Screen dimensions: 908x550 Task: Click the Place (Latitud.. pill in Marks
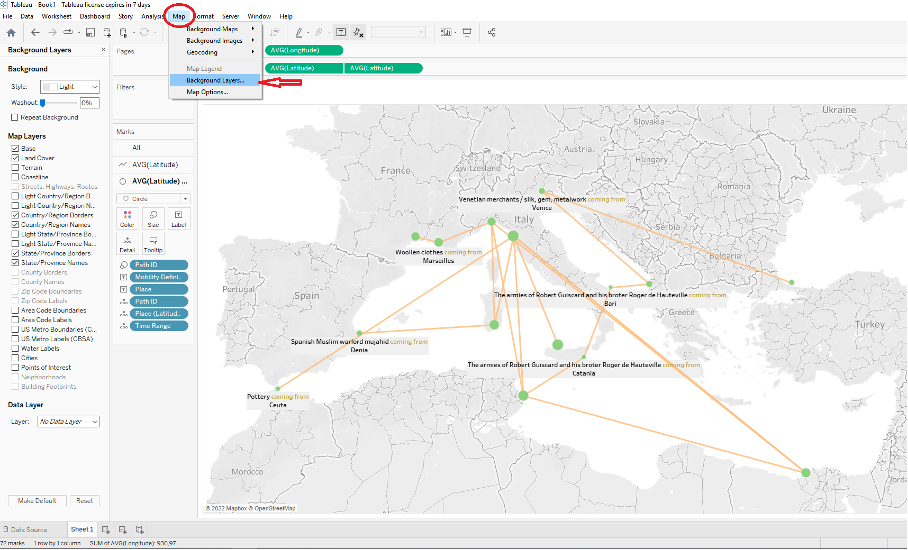tap(159, 314)
